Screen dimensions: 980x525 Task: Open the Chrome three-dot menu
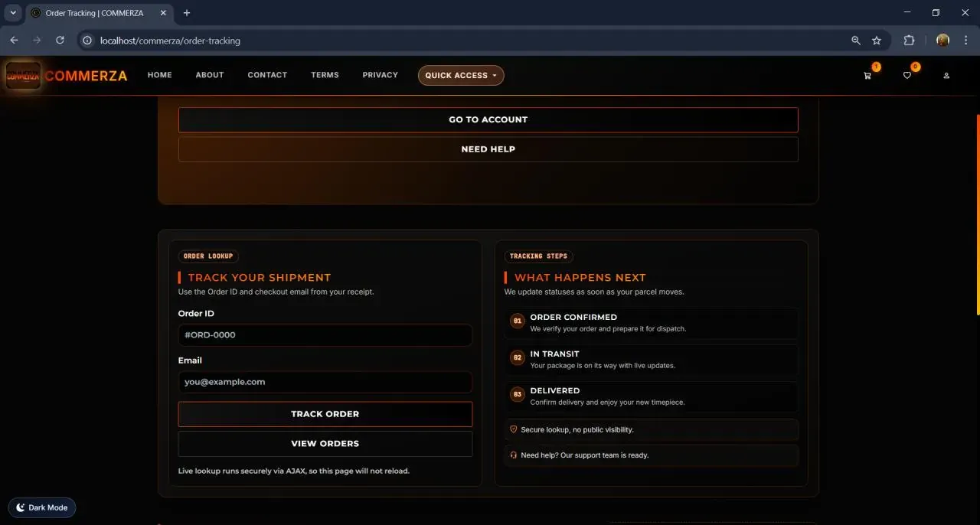tap(965, 41)
